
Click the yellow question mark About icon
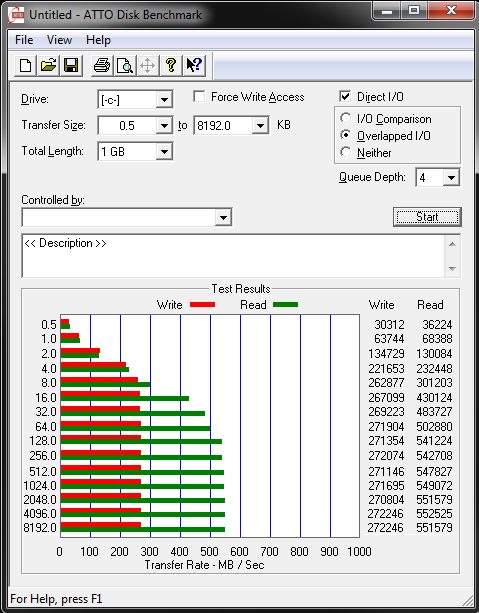pyautogui.click(x=170, y=65)
